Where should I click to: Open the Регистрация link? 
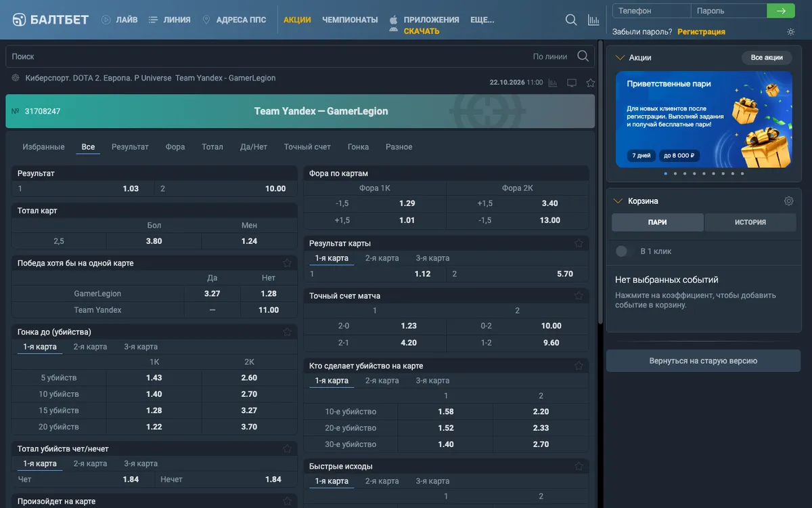coord(701,32)
